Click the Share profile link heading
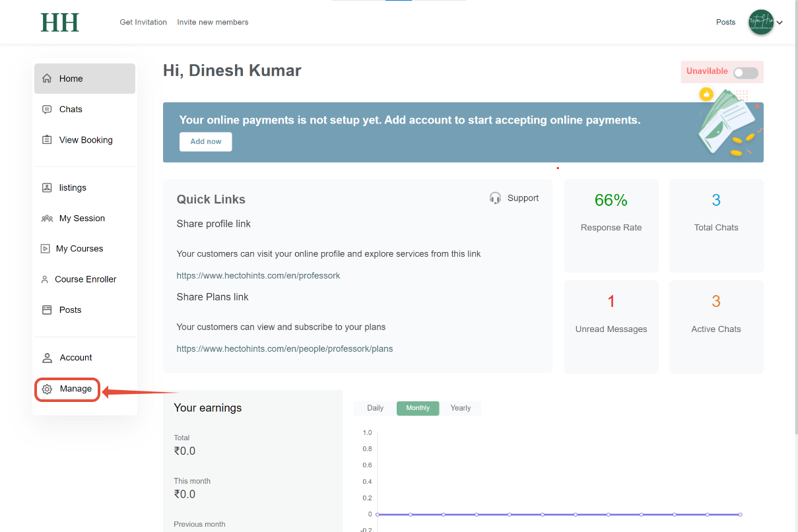This screenshot has width=798, height=532. 214,224
